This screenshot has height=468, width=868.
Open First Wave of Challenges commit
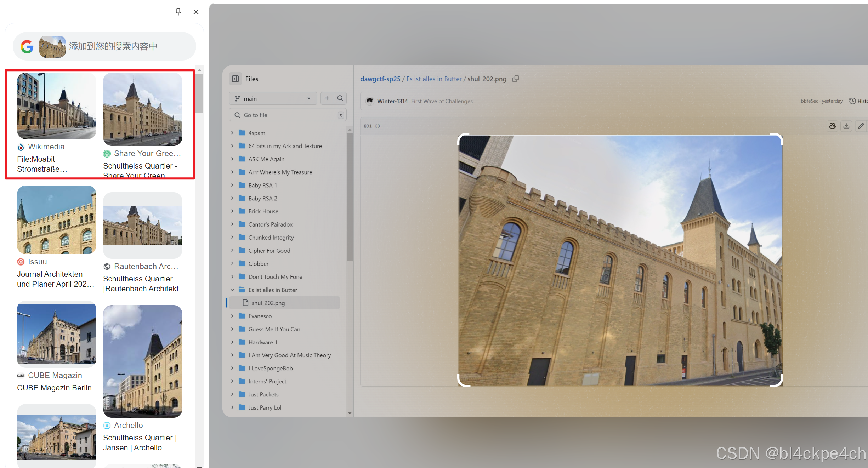coord(442,101)
